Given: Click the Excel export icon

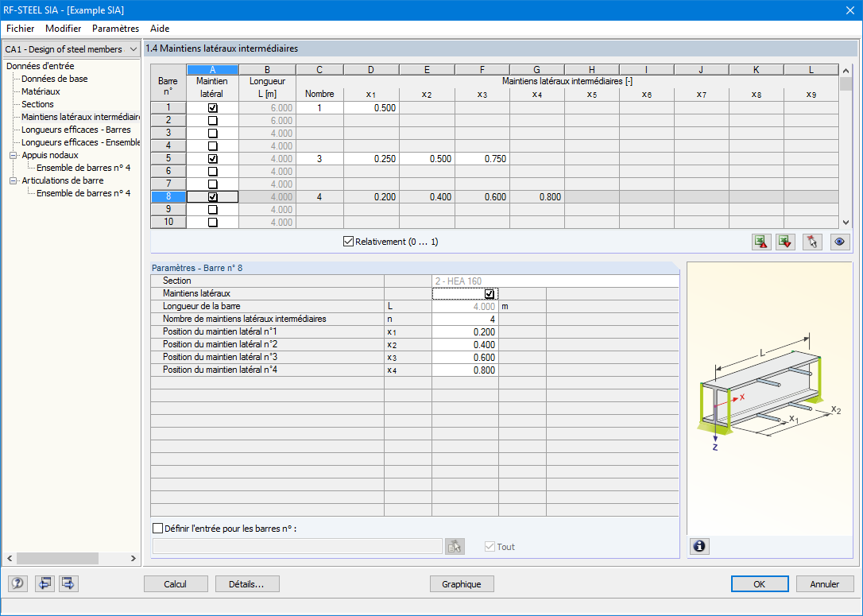Looking at the screenshot, I should point(761,242).
